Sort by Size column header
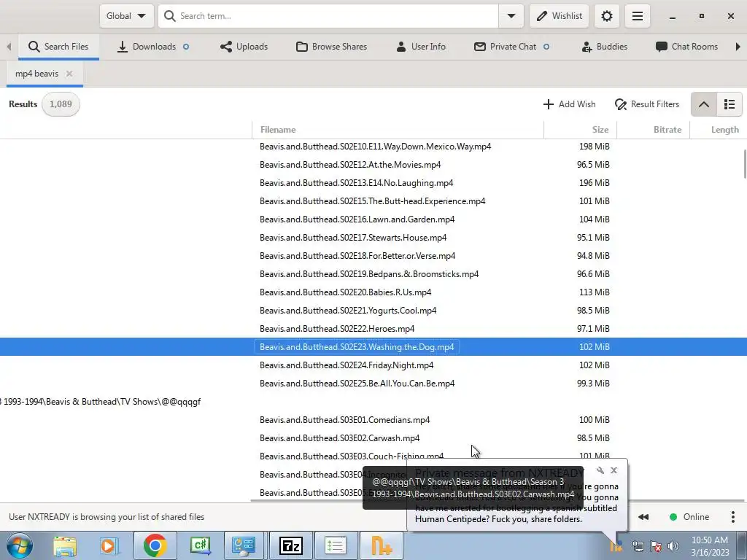 coord(580,130)
